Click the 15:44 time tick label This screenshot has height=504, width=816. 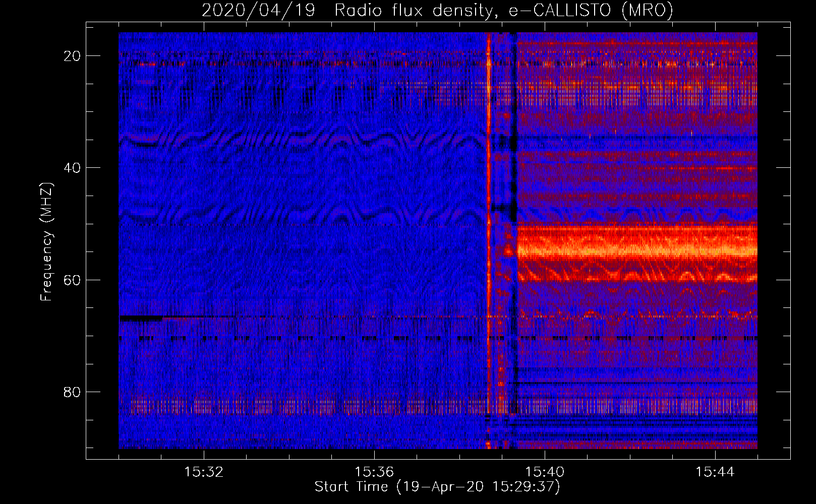[715, 472]
